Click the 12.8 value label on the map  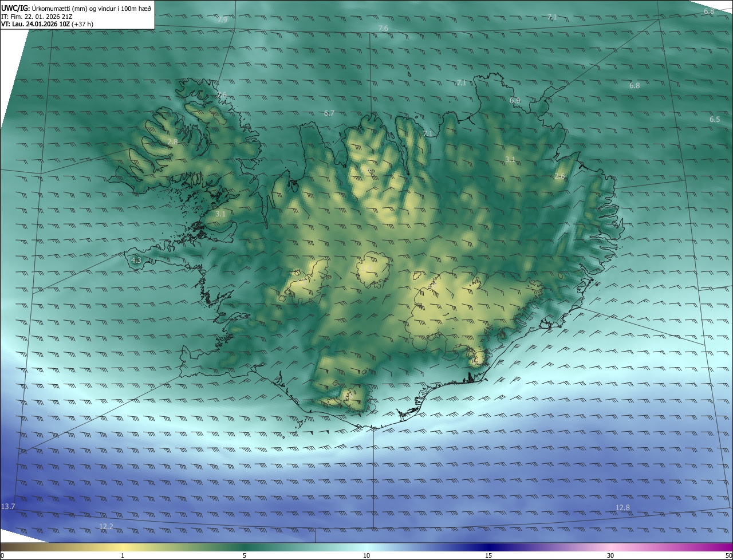point(622,507)
